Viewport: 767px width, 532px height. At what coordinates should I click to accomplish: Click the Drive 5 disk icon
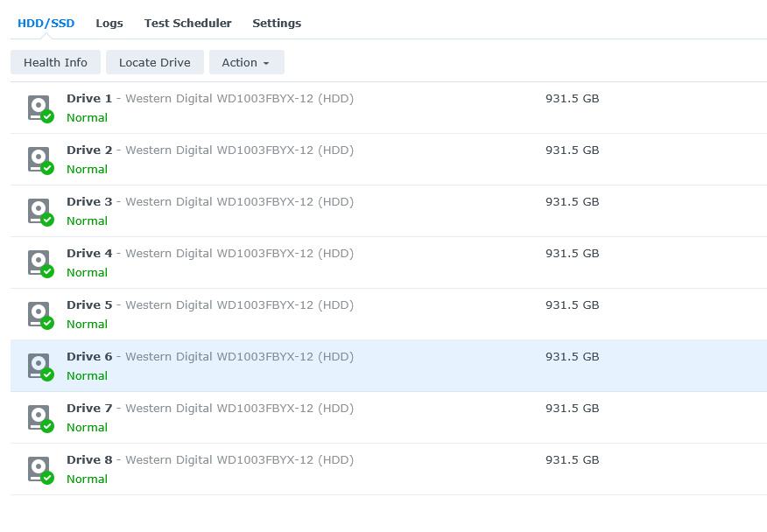[39, 314]
